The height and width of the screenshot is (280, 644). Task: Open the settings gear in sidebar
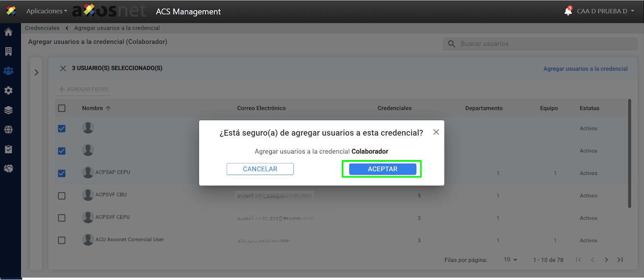coord(8,91)
